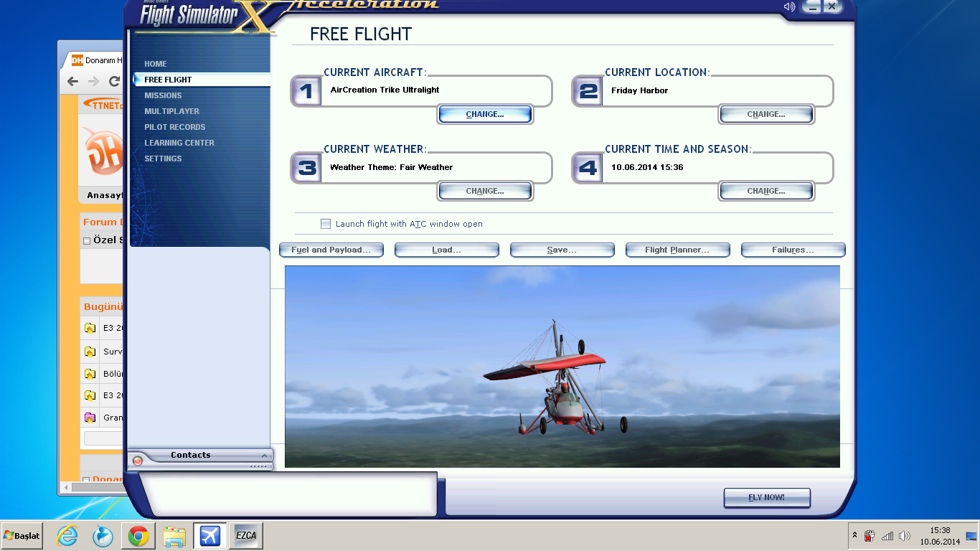Click the network signal tray icon
Screen dimensions: 980x551
(887, 536)
